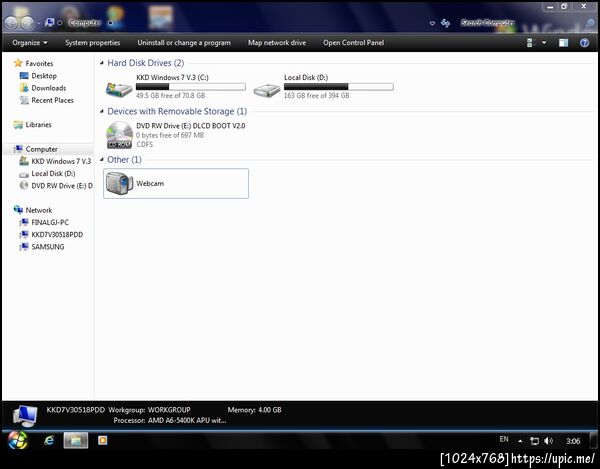Collapse the Hard Disk Drives group
Viewport: 600px width, 469px height.
(x=102, y=63)
